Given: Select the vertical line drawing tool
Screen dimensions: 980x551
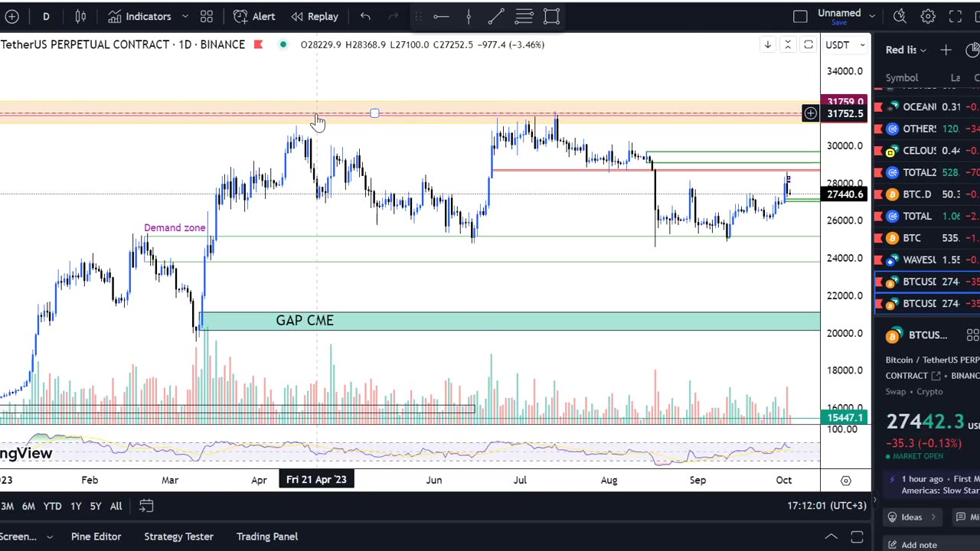Looking at the screenshot, I should (469, 16).
